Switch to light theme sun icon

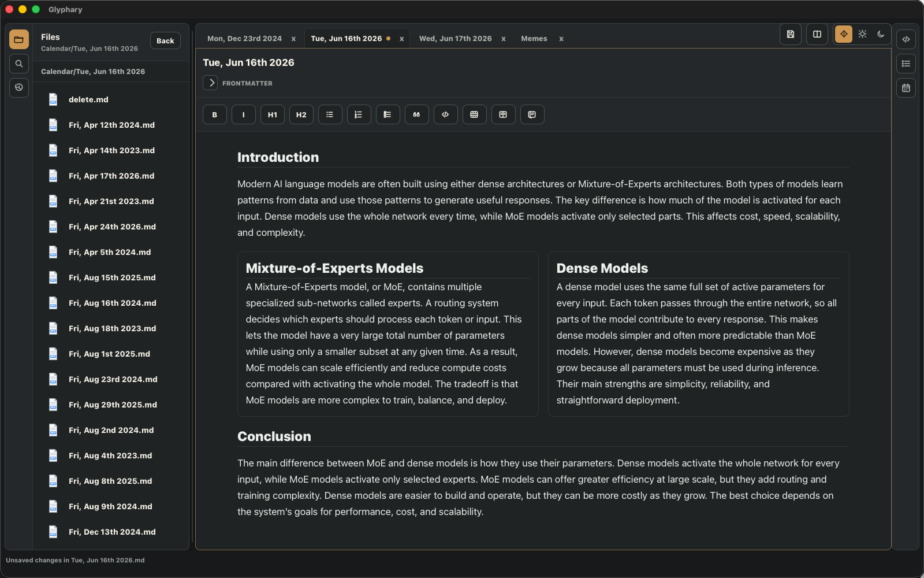pos(862,34)
